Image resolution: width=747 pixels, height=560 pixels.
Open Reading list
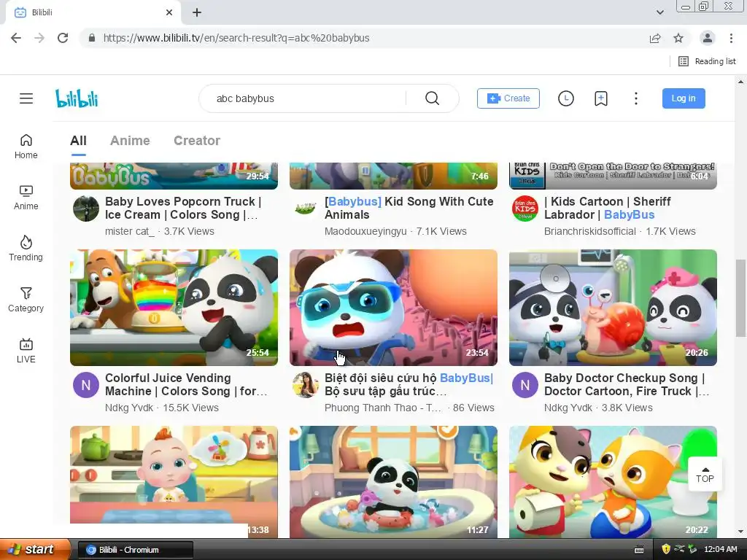coord(707,61)
